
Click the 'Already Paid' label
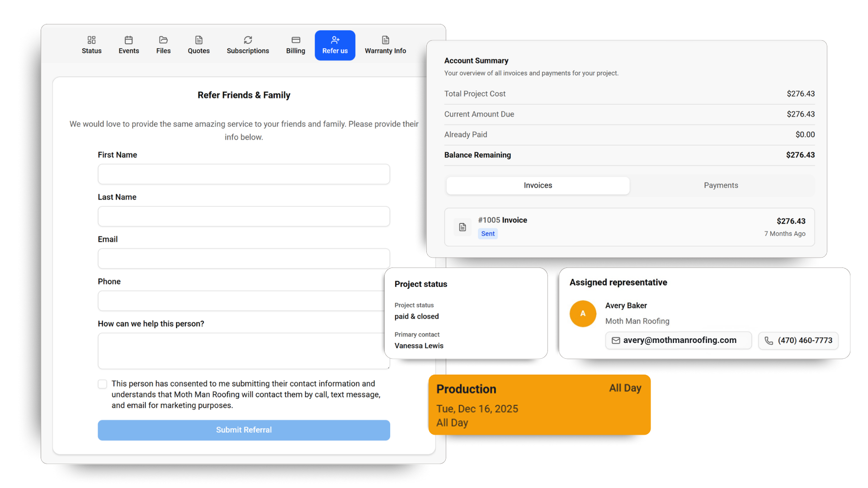pyautogui.click(x=466, y=135)
